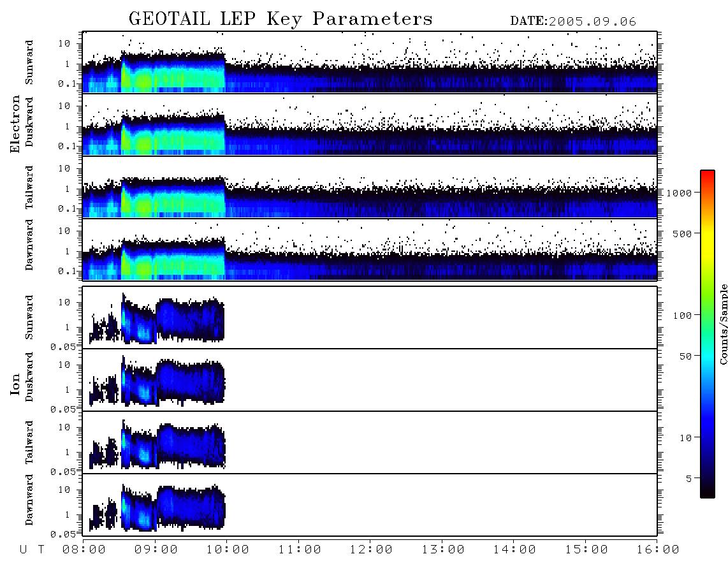Click the U T time axis label
This screenshot has width=728, height=561.
click(32, 550)
